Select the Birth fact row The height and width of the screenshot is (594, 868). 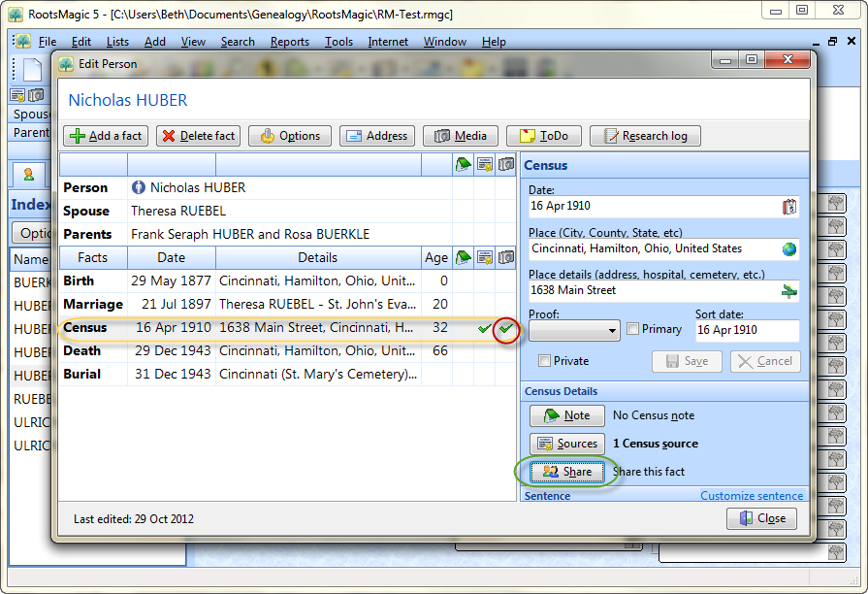pos(287,280)
